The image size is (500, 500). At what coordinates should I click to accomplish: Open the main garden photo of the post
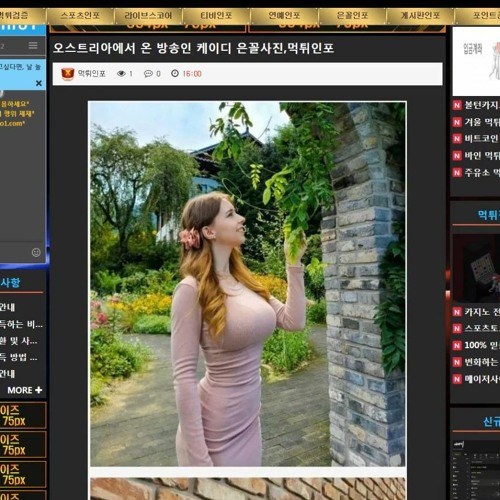247,284
